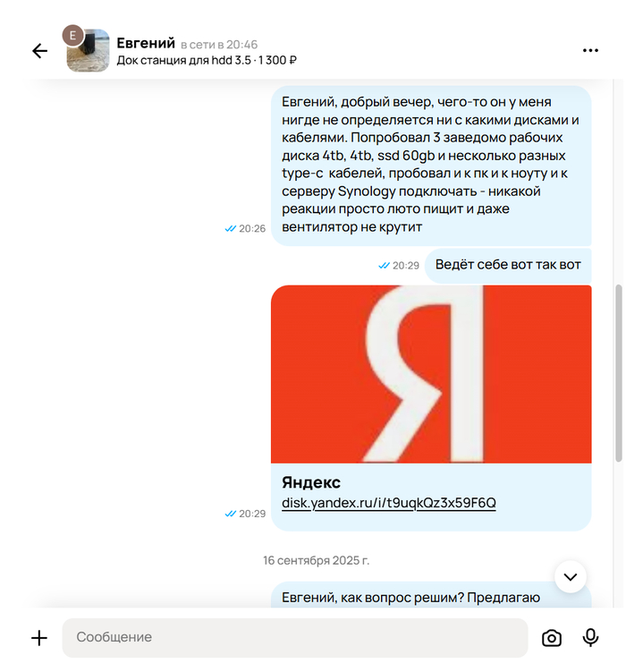Focus the 'Сообщение' text input field

point(295,638)
